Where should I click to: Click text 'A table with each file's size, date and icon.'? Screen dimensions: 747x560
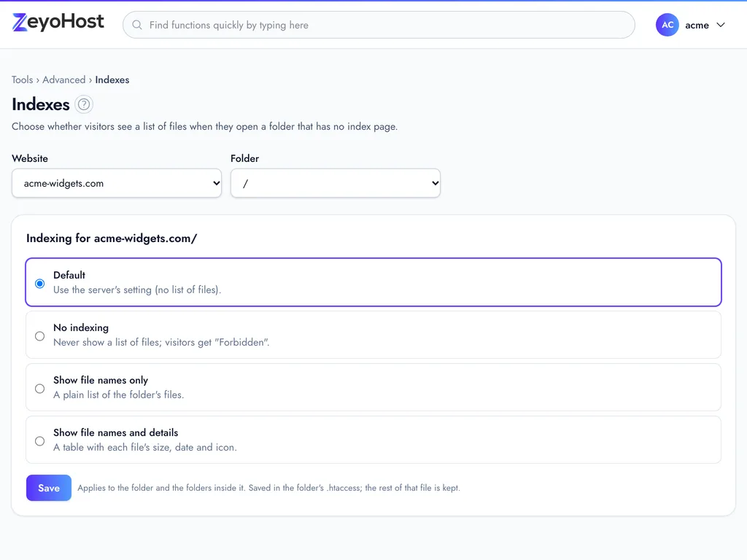[145, 447]
